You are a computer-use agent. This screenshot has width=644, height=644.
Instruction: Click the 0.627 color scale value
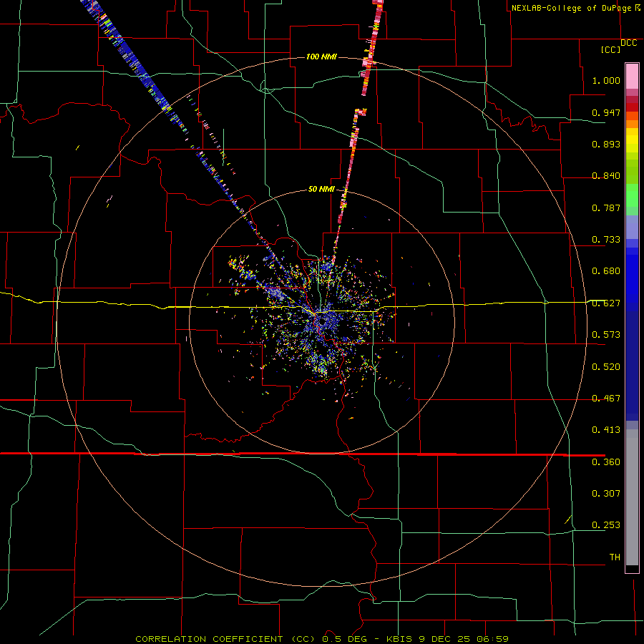pos(606,303)
